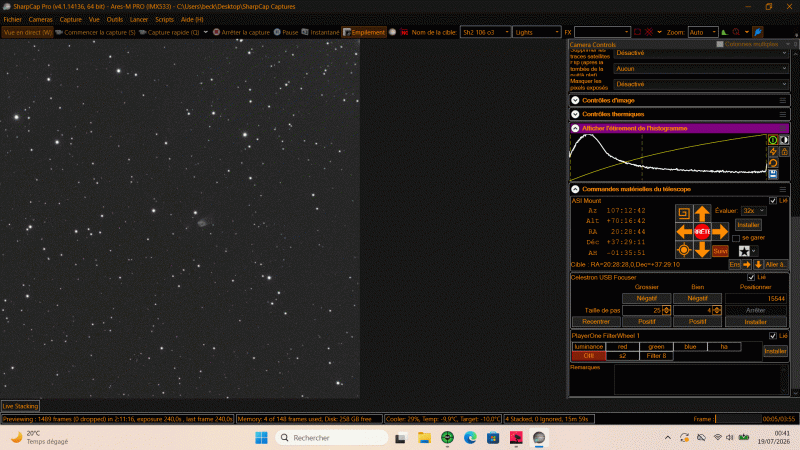800x450 pixels.
Task: Select the ha filter button
Action: click(x=724, y=346)
